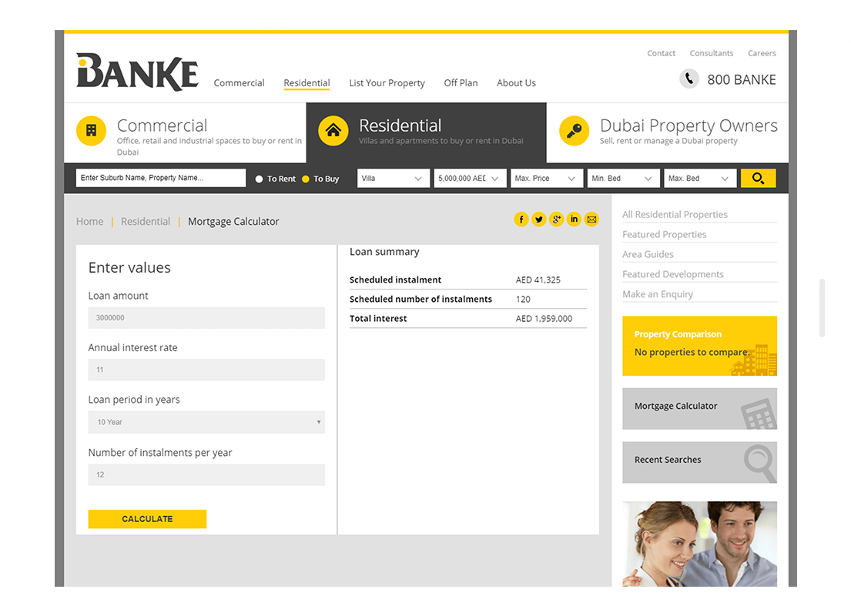Go to Residential breadcrumb

pyautogui.click(x=146, y=222)
